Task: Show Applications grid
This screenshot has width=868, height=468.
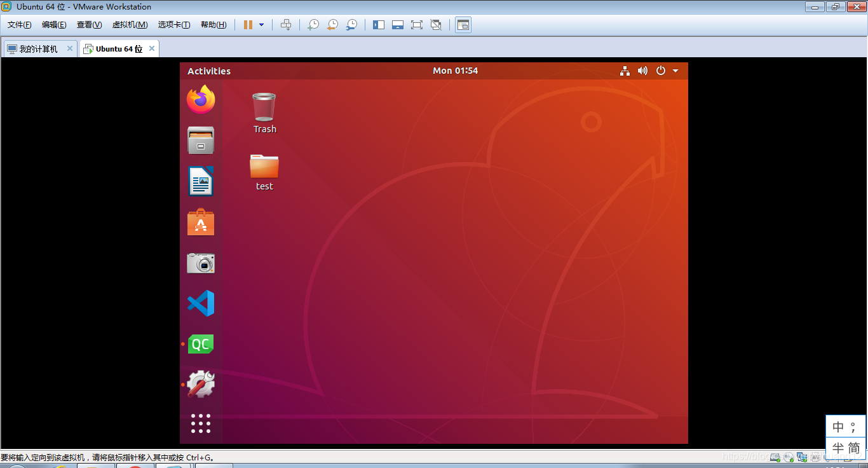Action: (x=201, y=423)
